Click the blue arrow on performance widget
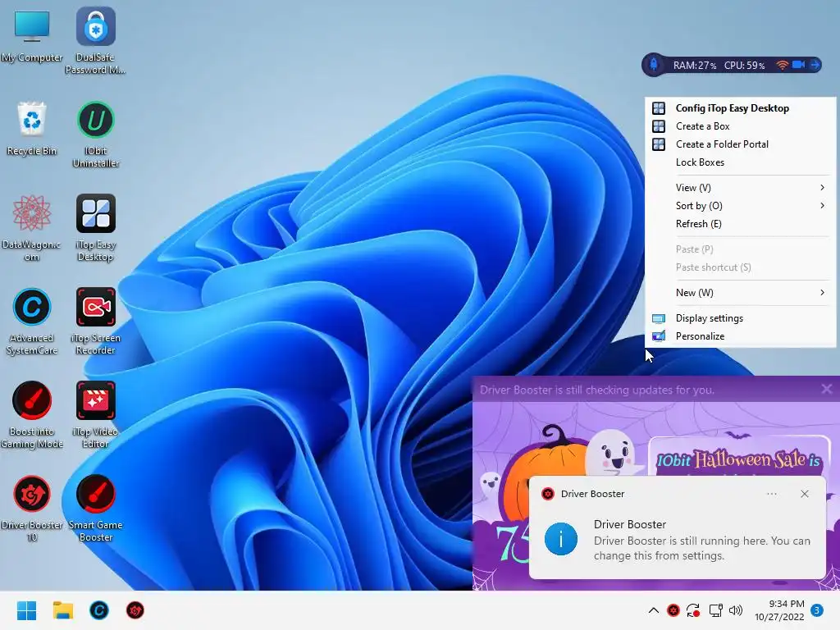Screen dimensions: 840x630 815,65
